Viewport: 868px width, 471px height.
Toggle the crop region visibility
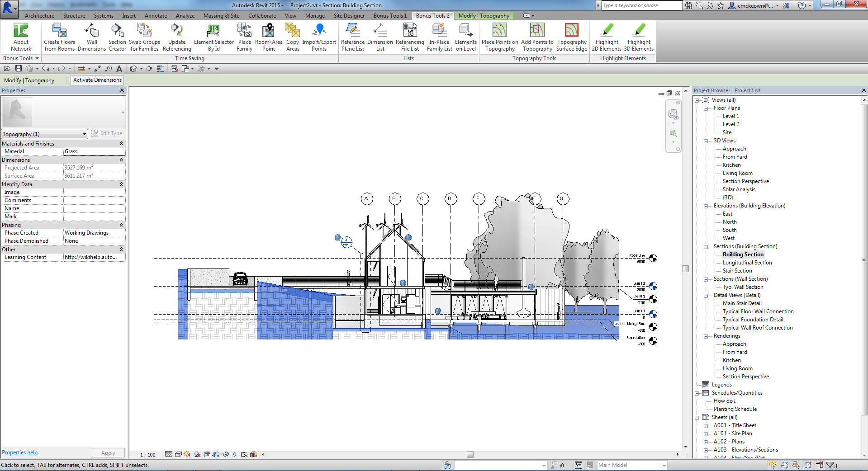coord(216,455)
